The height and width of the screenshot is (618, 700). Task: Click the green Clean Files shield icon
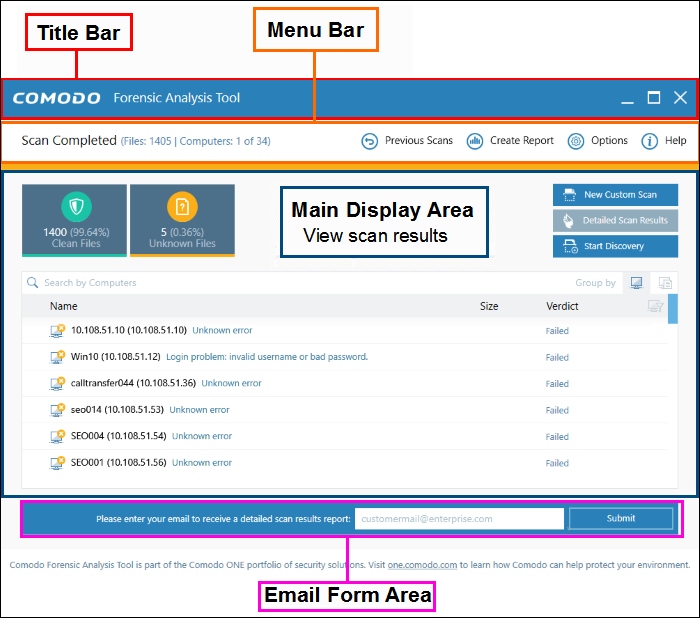75,207
